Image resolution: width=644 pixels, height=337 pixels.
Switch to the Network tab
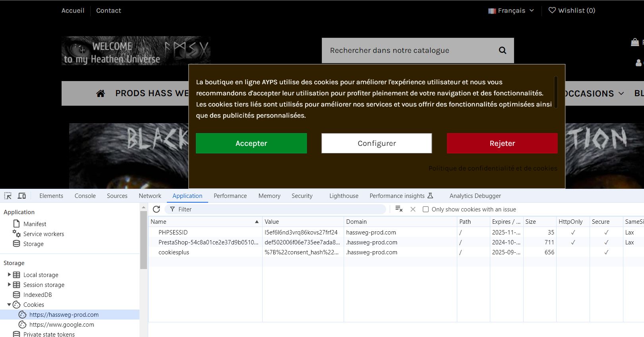pos(150,196)
